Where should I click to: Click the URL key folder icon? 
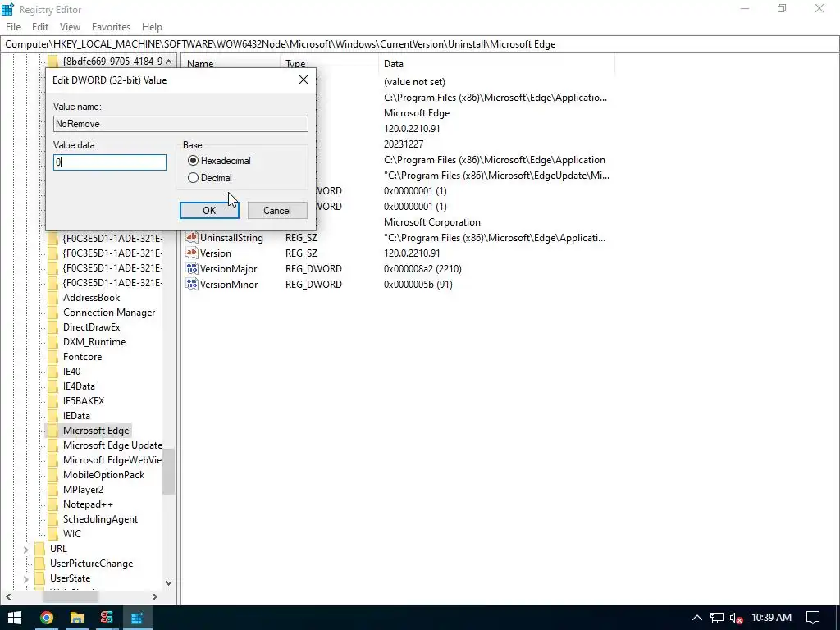click(39, 549)
